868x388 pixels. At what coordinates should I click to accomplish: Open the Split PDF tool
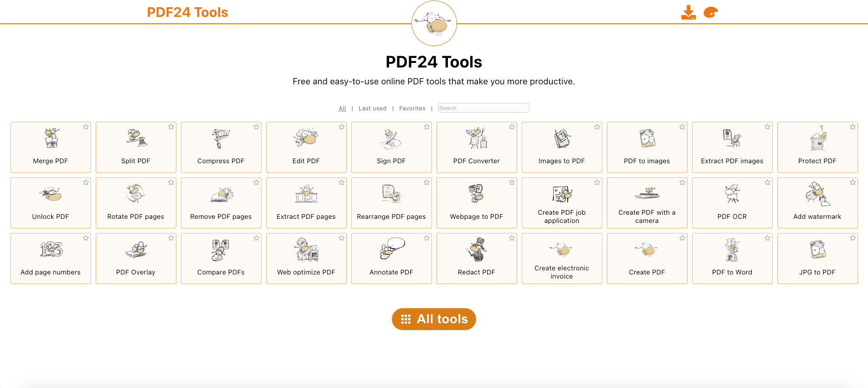[x=136, y=147]
